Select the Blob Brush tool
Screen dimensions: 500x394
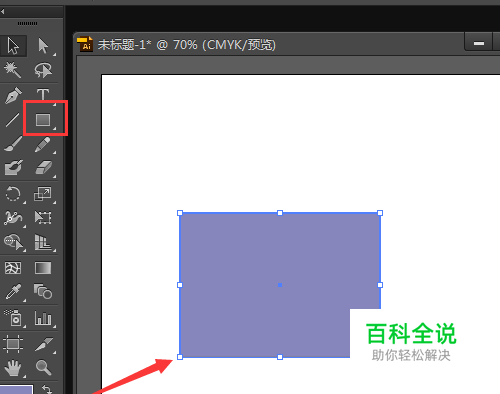13,168
